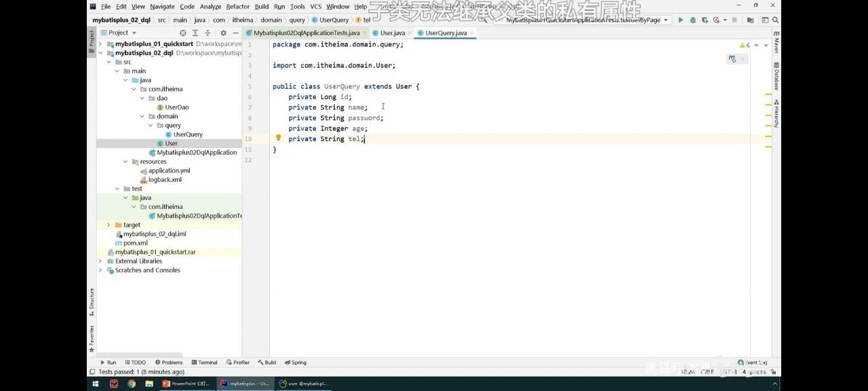The image size is (868, 391).
Task: Open the Problems tool window
Action: 169,362
